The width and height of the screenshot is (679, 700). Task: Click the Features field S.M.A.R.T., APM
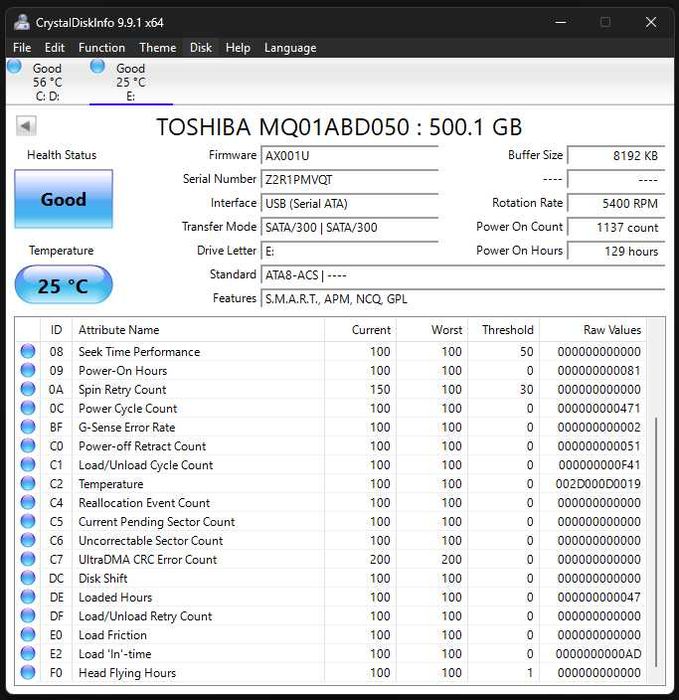pyautogui.click(x=463, y=299)
